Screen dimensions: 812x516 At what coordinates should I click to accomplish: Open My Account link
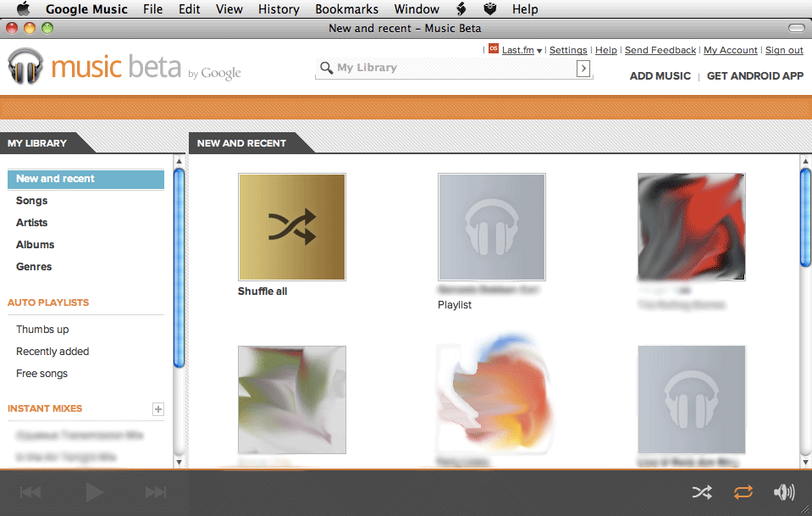[x=730, y=50]
